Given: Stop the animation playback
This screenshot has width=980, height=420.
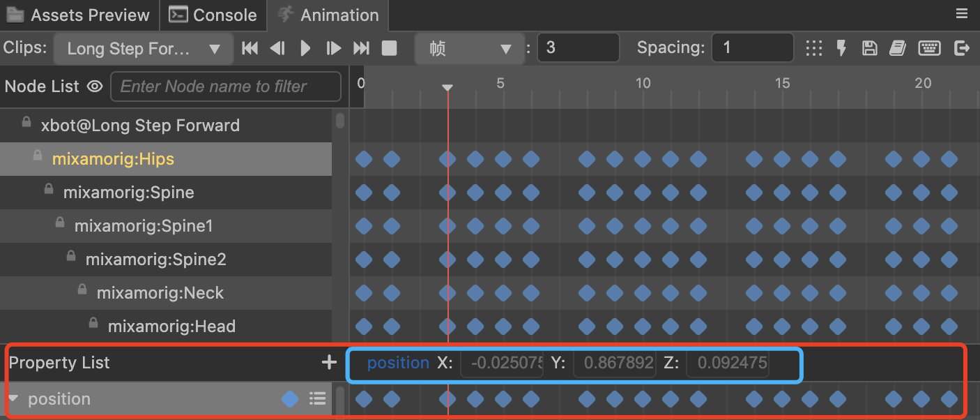Looking at the screenshot, I should (x=389, y=48).
